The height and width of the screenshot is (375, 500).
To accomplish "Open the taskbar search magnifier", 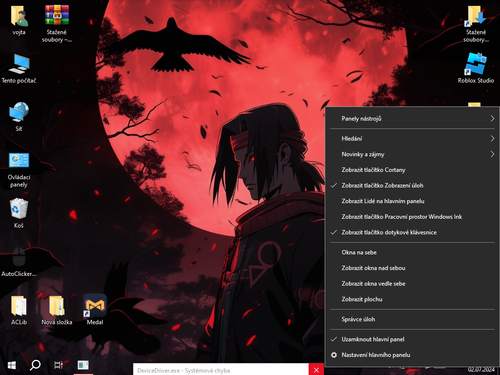I will (x=35, y=365).
